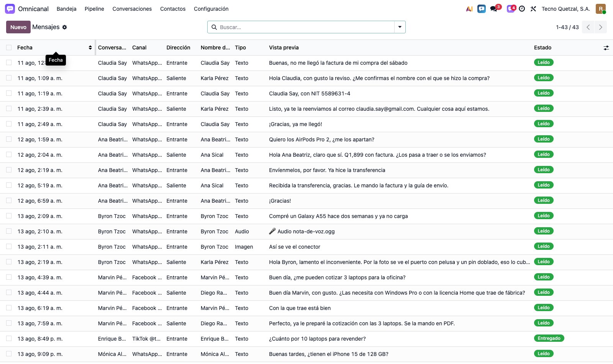The width and height of the screenshot is (613, 364).
Task: Open message 'Envíenmelos, por favor' preview
Action: tap(327, 170)
